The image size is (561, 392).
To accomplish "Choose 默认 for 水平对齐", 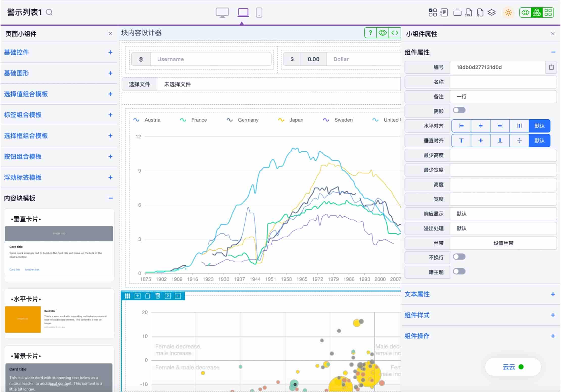I will [540, 126].
